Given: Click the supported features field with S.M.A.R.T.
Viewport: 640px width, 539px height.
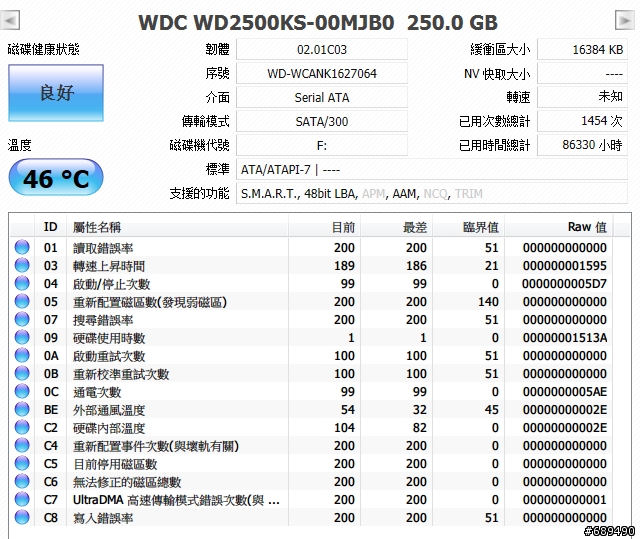Looking at the screenshot, I should (432, 193).
